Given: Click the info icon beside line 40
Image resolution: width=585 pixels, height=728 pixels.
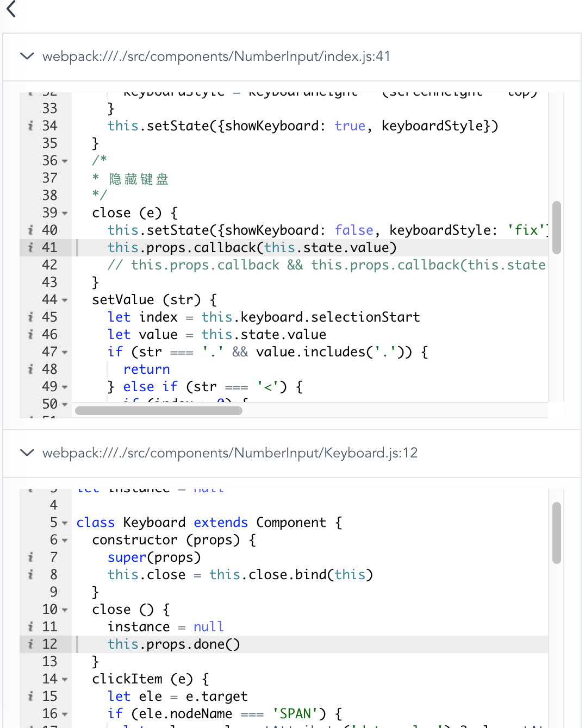Looking at the screenshot, I should point(30,230).
